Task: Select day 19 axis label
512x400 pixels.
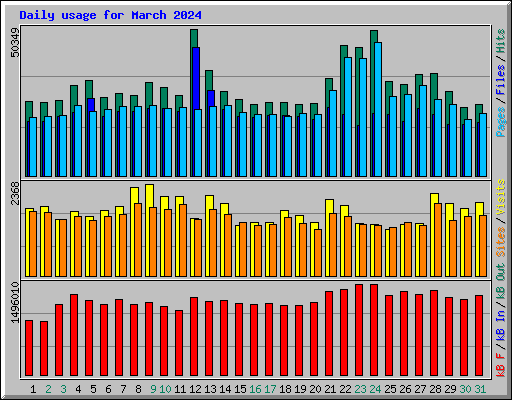Action: click(x=300, y=389)
